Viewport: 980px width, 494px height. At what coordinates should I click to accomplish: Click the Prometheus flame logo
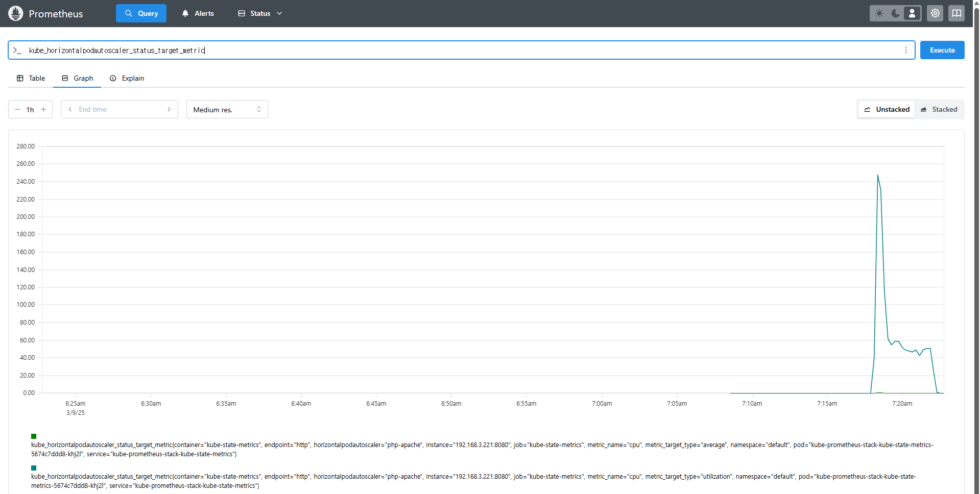tap(16, 13)
